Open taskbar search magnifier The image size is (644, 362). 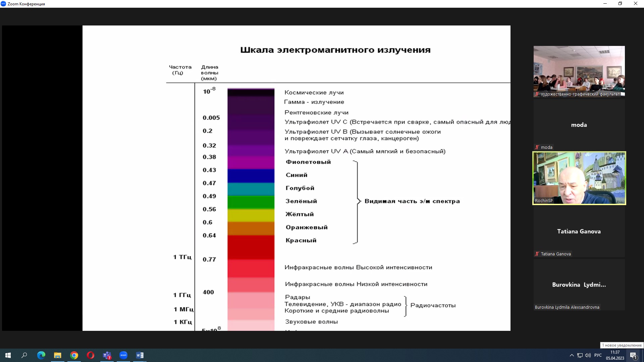(x=24, y=355)
